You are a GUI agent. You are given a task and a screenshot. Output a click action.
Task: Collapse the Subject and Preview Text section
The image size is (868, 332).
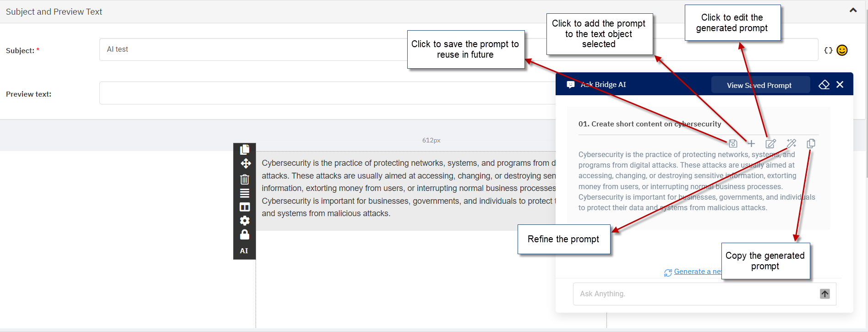(x=853, y=10)
